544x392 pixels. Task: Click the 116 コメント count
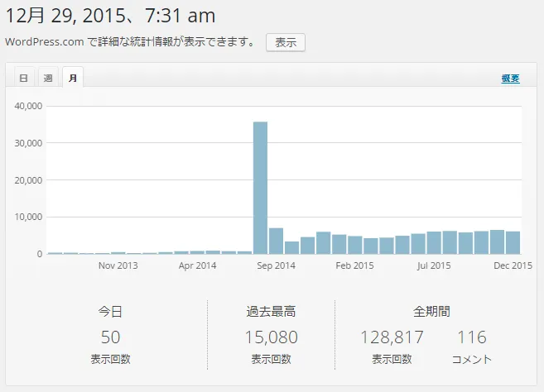(x=471, y=337)
